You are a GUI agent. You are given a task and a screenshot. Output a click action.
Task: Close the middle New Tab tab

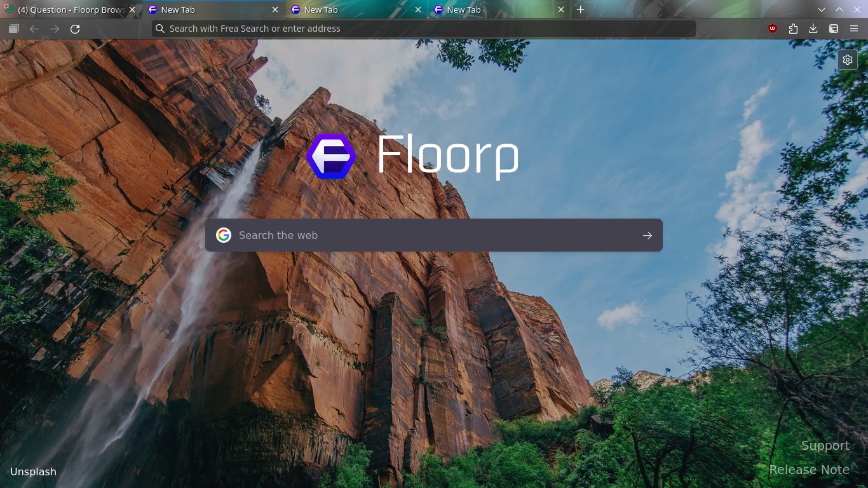point(418,10)
